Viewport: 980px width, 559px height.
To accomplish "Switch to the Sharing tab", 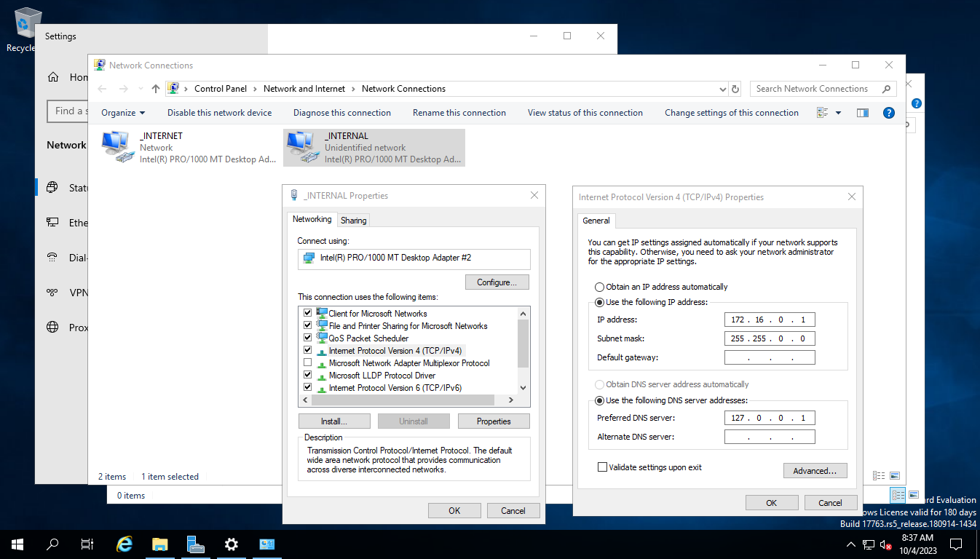I will point(353,220).
